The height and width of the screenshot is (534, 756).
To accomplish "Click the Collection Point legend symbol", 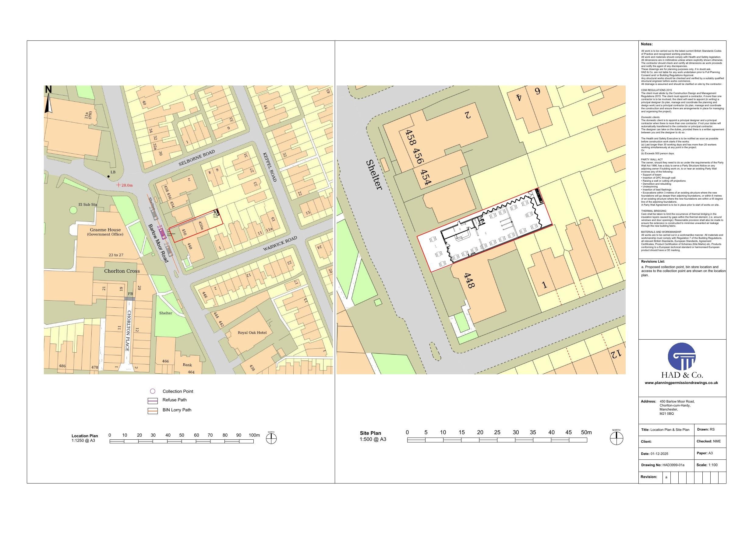I will pyautogui.click(x=153, y=391).
